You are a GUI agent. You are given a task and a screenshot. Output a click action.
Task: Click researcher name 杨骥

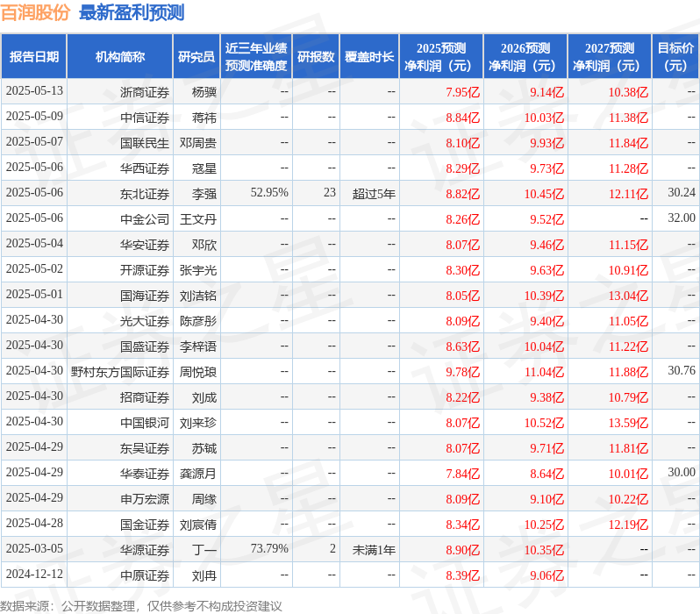[204, 92]
